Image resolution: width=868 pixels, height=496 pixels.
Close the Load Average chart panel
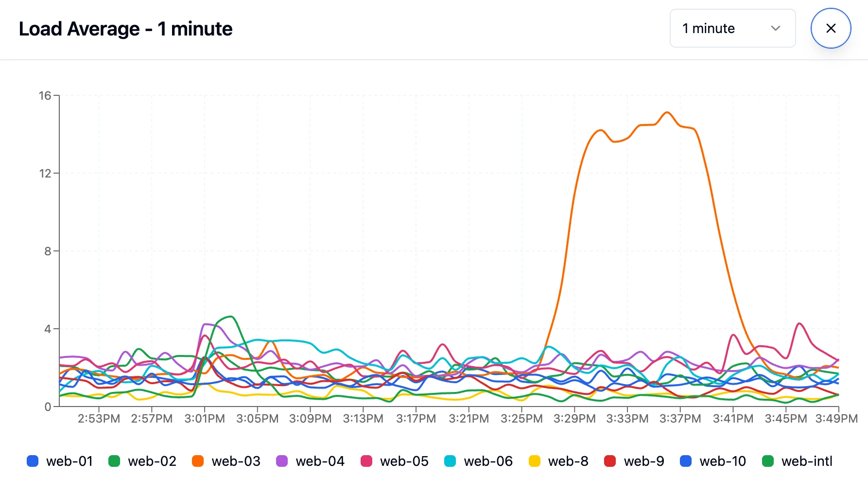[x=831, y=28]
